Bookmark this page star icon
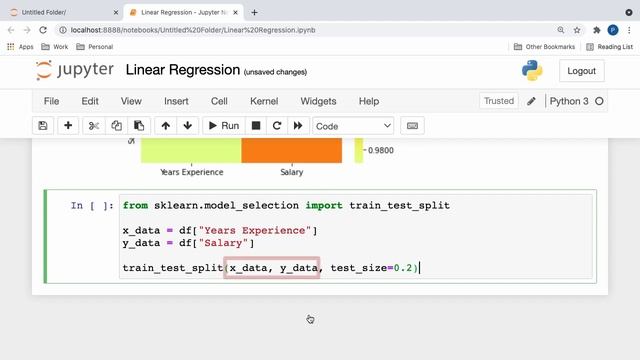 point(577,30)
